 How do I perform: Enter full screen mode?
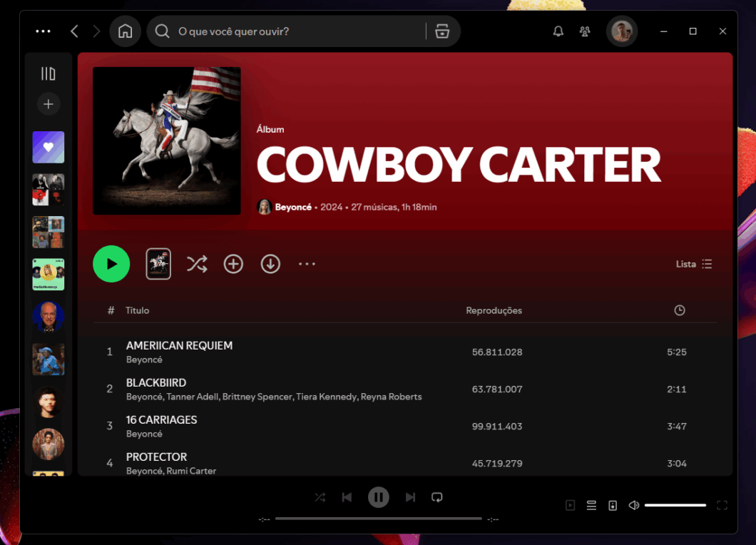[722, 505]
